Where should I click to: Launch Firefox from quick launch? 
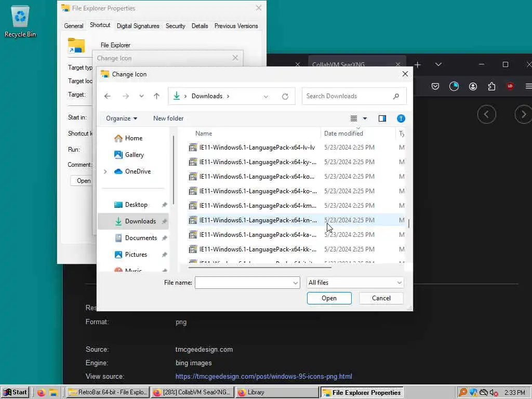click(x=42, y=393)
